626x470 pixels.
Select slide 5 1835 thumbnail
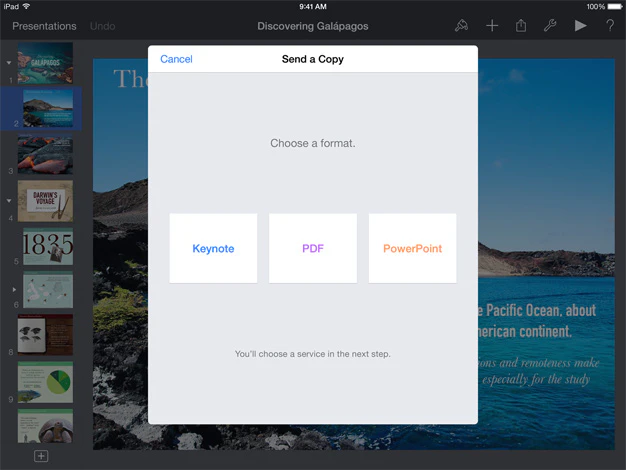coord(48,246)
